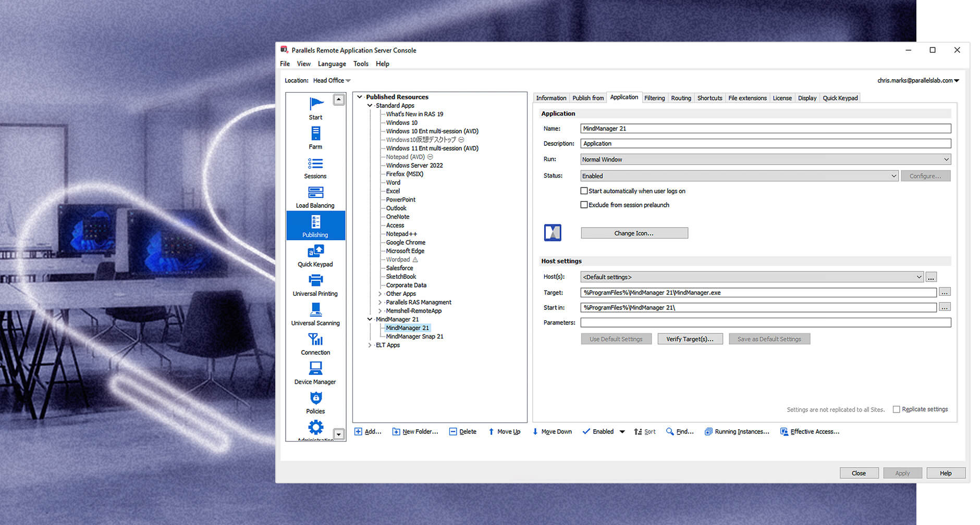Click the Verify Target(s) button

pos(690,339)
